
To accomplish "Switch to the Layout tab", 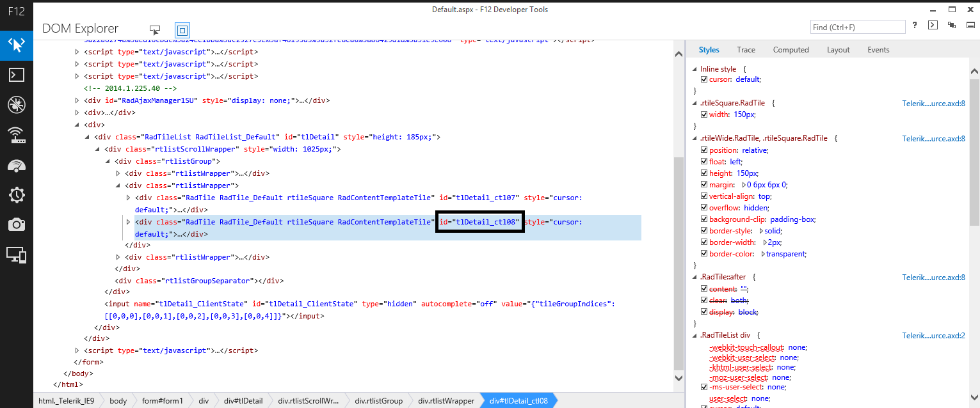I will coord(838,50).
